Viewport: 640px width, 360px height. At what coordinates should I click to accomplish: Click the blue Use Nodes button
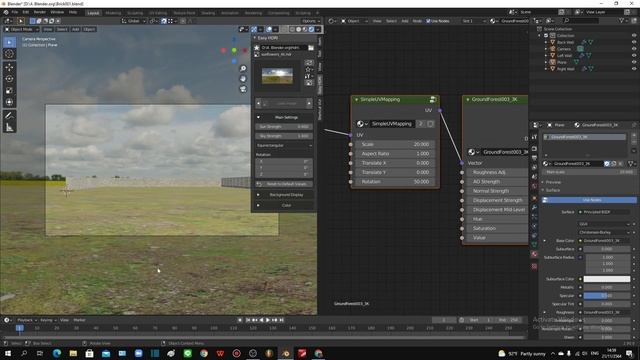pos(590,200)
